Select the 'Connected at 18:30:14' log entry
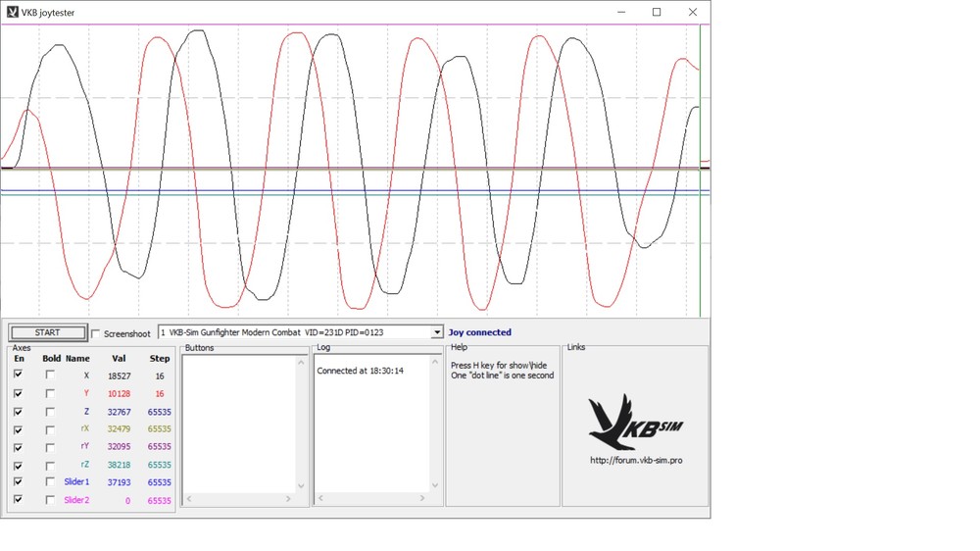 click(360, 371)
